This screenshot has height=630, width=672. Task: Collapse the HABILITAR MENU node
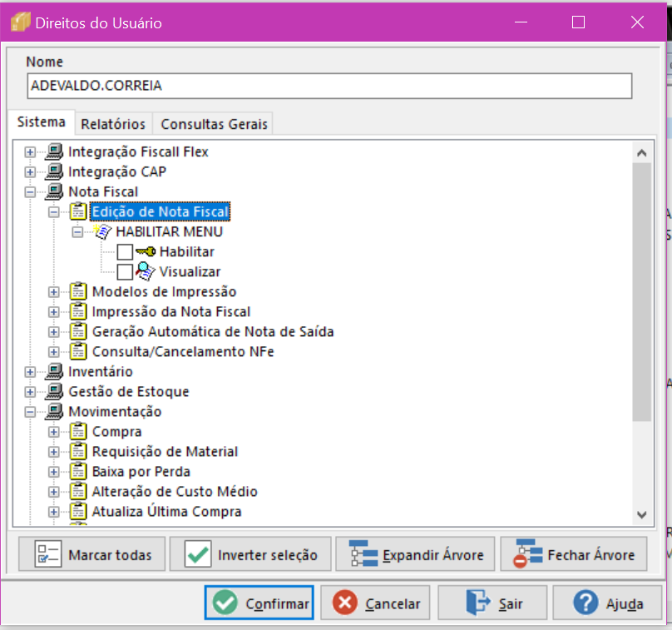click(x=77, y=232)
